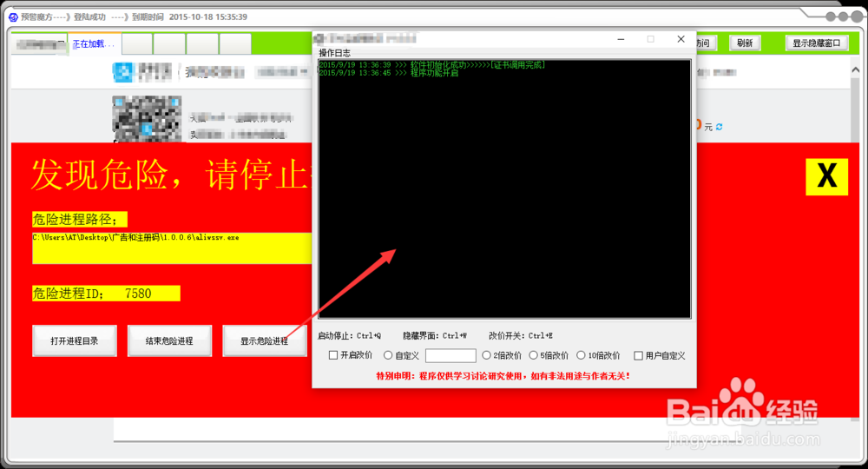
Task: Close the red warning with yellow X
Action: [x=826, y=176]
